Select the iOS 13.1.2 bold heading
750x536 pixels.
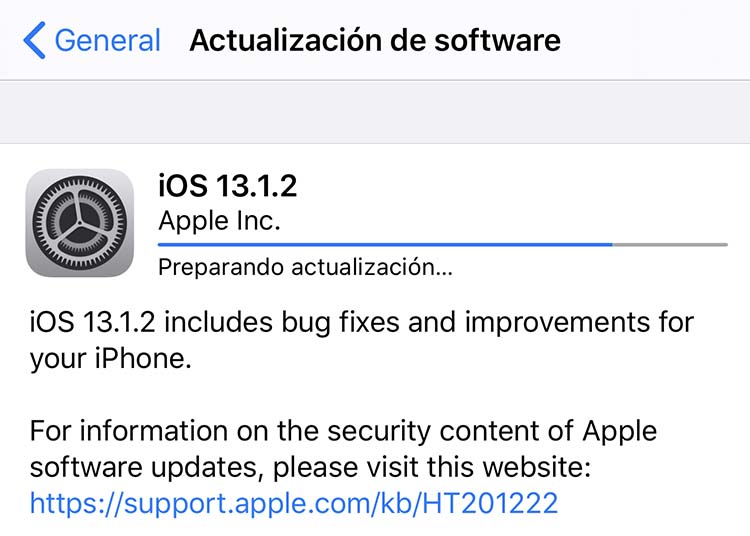pos(228,186)
